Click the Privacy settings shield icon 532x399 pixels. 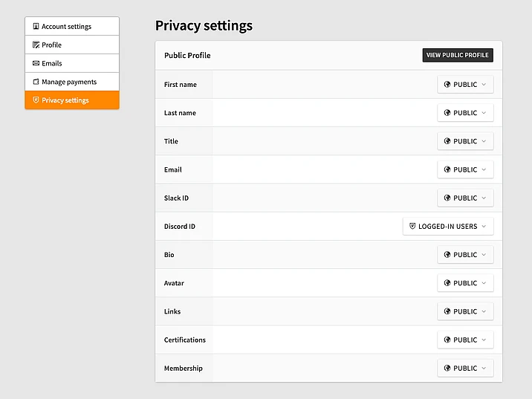point(36,100)
